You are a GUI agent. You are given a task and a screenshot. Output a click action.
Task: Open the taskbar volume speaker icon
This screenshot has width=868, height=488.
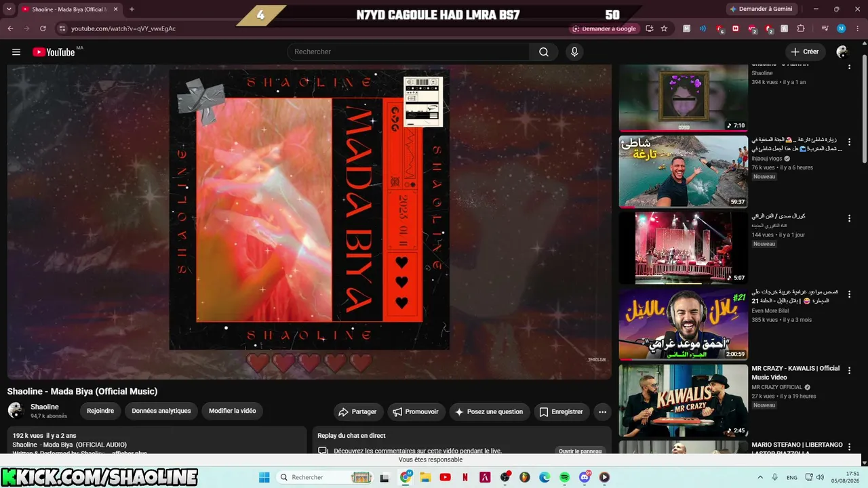tap(819, 477)
